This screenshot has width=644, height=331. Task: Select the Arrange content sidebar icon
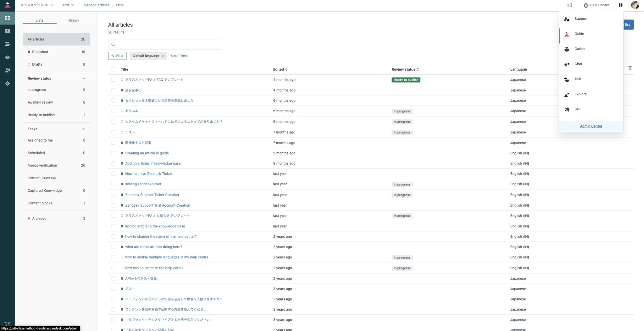7,44
